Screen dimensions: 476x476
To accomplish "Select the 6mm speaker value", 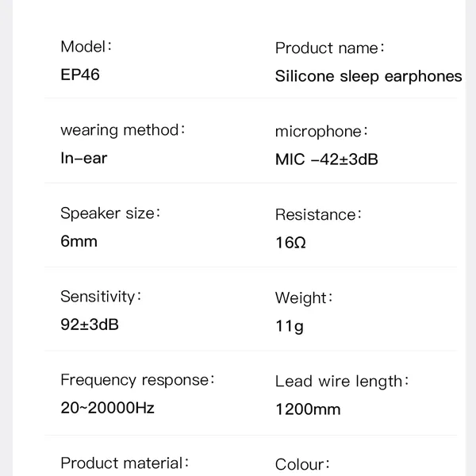I will pyautogui.click(x=79, y=241).
